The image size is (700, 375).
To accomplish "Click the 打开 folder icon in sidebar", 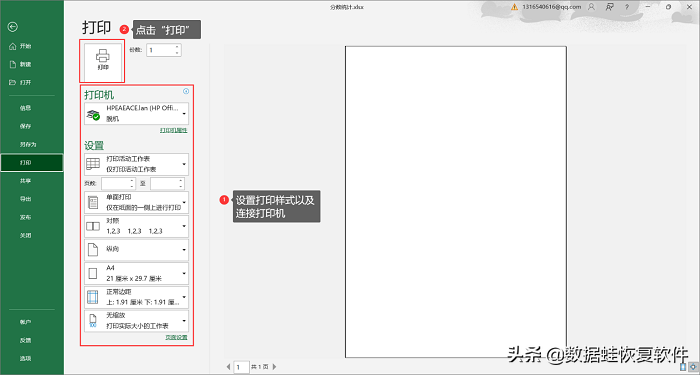I will point(12,82).
